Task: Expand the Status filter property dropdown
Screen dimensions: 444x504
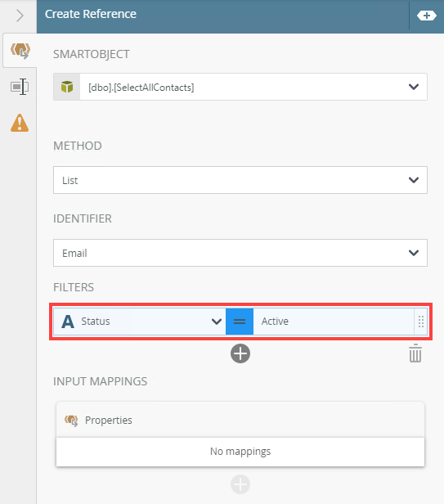Action: point(217,322)
